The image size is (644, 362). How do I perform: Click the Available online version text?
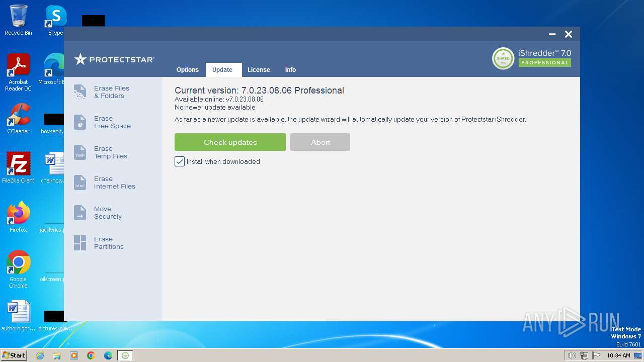tap(219, 100)
